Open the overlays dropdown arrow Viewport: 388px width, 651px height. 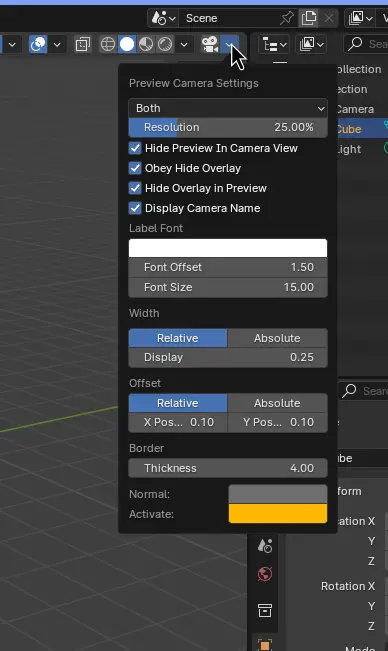(57, 44)
